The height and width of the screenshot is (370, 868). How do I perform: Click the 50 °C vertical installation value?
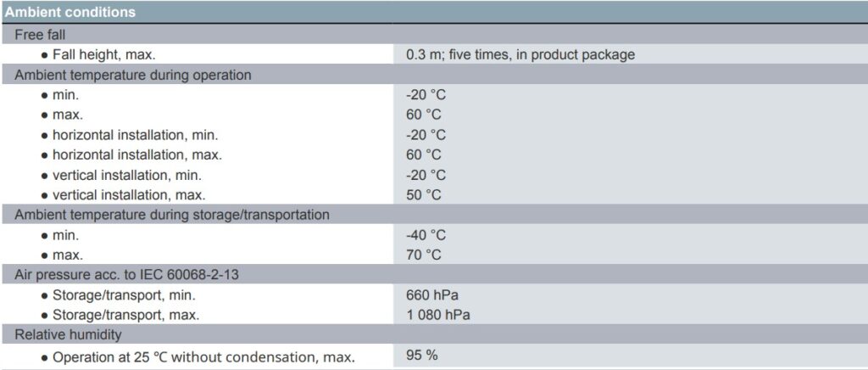click(x=423, y=195)
